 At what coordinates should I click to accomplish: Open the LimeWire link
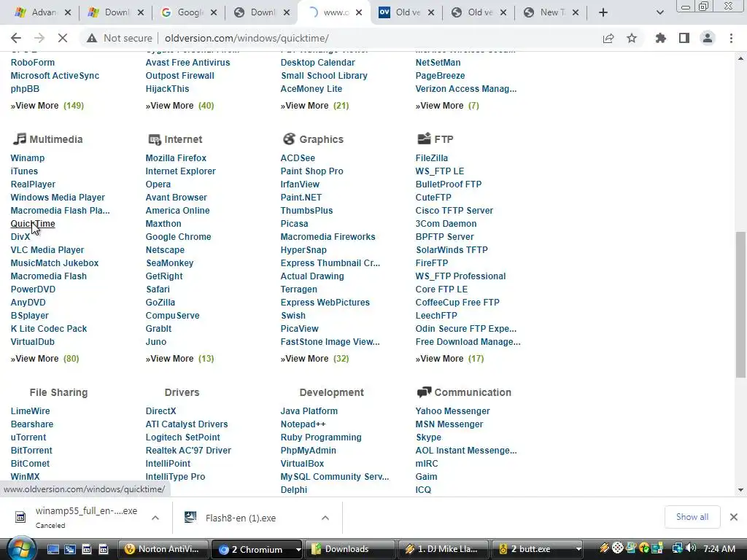[30, 411]
